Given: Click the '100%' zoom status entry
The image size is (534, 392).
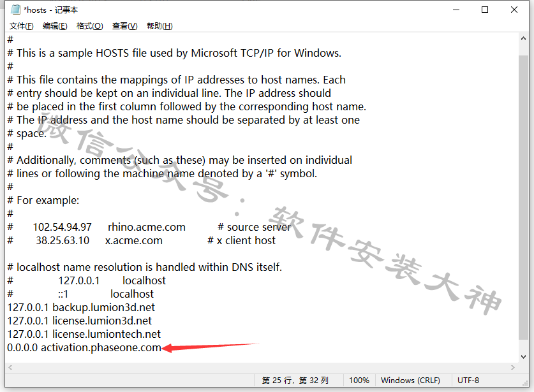Looking at the screenshot, I should (x=359, y=380).
